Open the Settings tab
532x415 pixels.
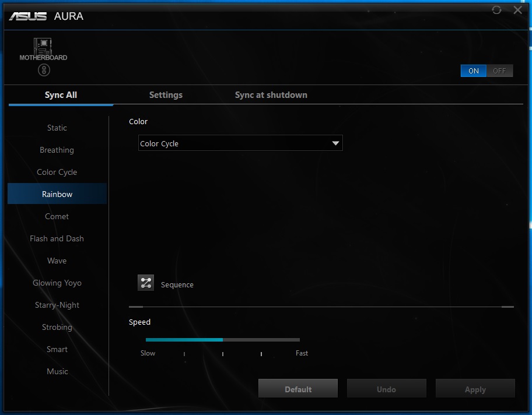coord(166,95)
